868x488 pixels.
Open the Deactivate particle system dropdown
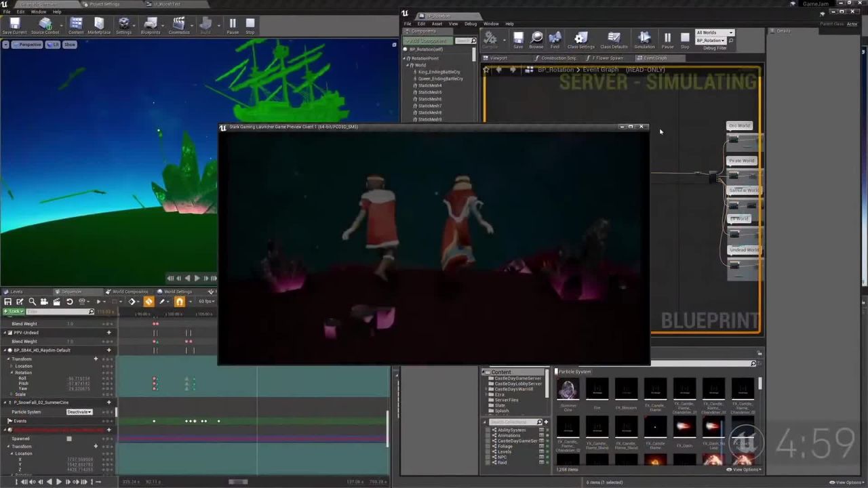(79, 412)
